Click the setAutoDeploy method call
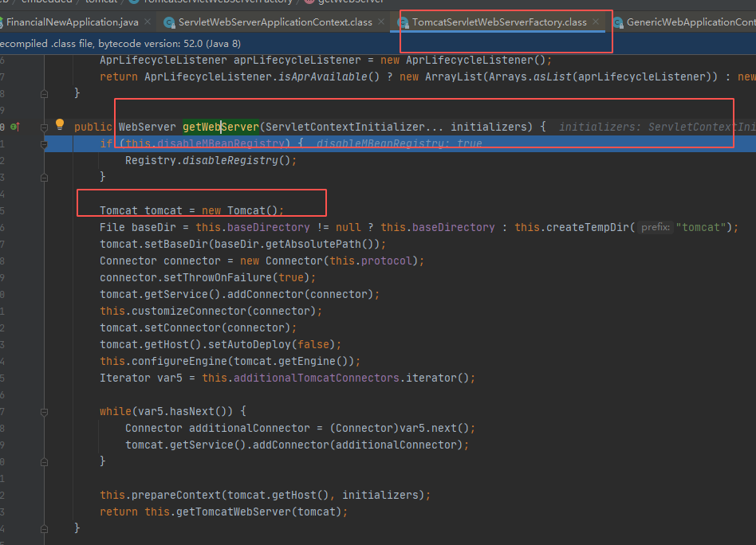 pyautogui.click(x=250, y=344)
